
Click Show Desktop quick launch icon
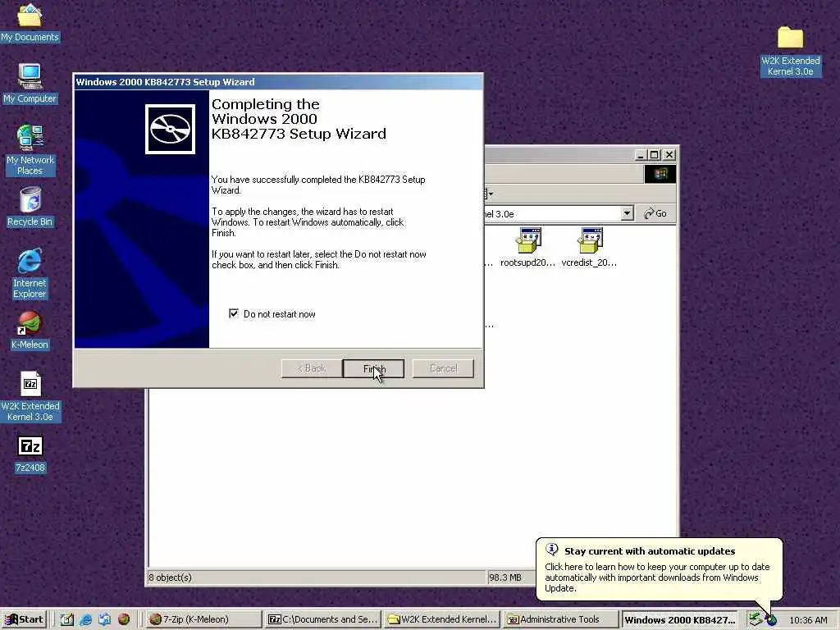67,619
